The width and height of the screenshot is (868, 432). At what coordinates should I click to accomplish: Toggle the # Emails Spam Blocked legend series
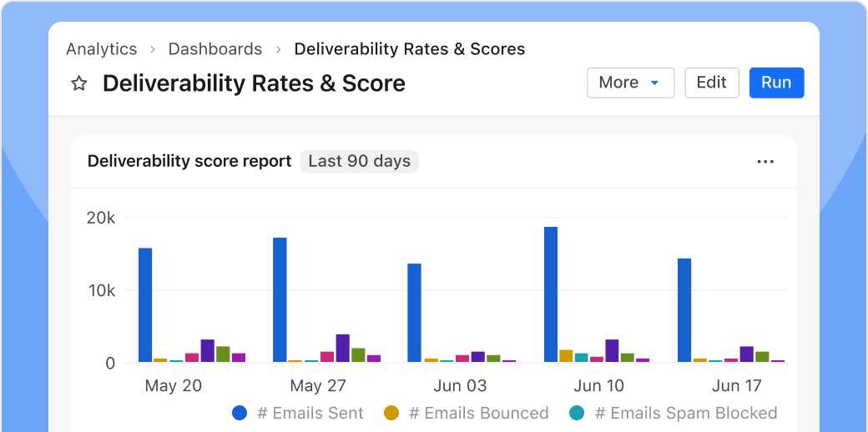674,413
